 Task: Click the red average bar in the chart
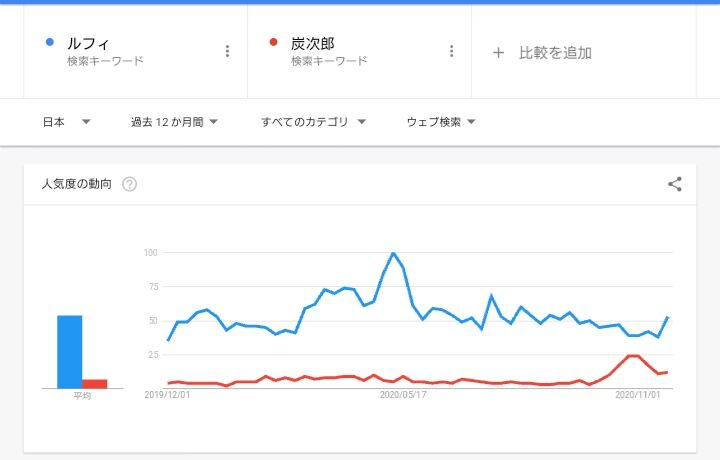click(x=95, y=384)
